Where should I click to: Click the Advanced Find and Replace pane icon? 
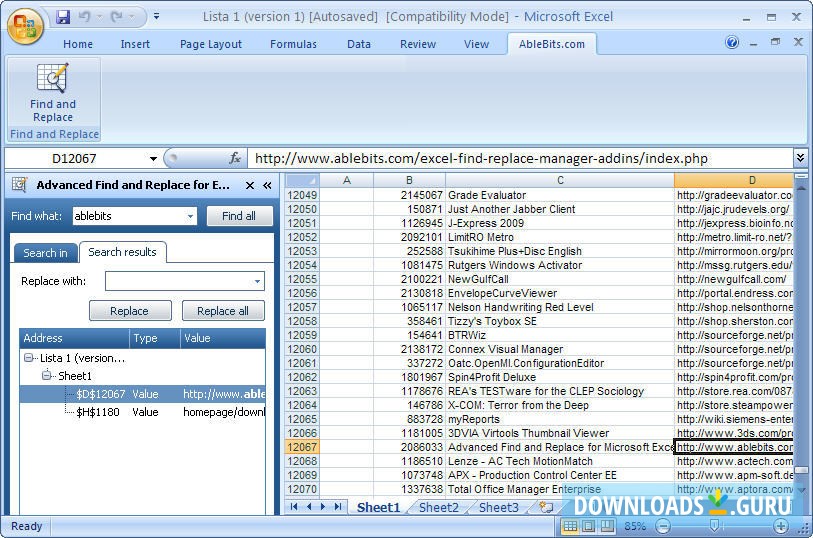20,185
